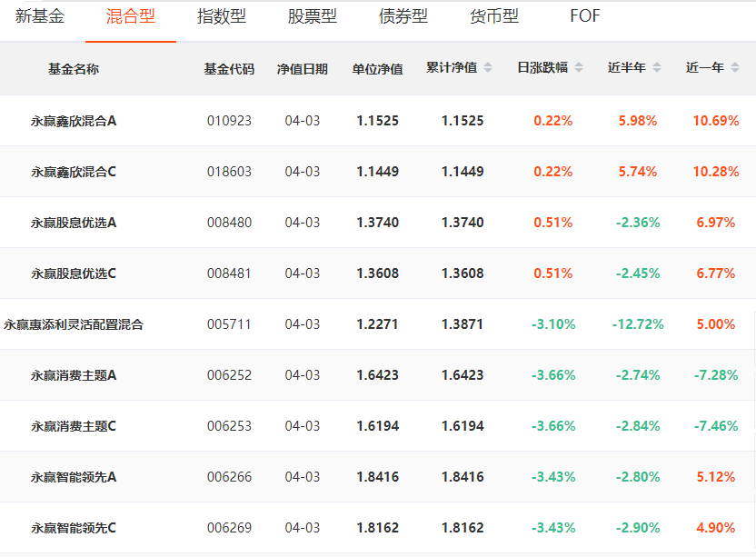Click unit net value 1.1525
This screenshot has height=557, width=756.
tap(377, 121)
